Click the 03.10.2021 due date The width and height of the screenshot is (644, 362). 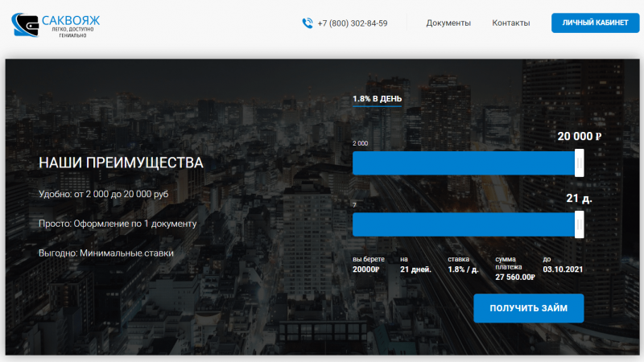click(561, 269)
